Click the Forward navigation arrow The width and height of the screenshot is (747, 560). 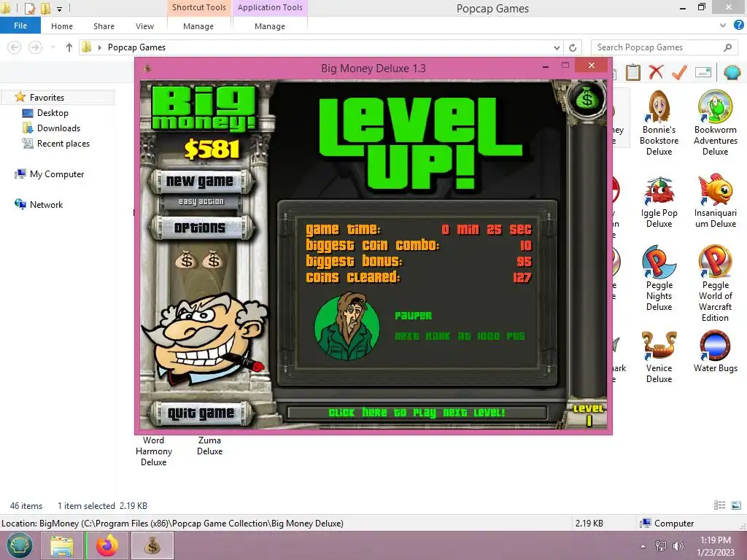(x=35, y=47)
